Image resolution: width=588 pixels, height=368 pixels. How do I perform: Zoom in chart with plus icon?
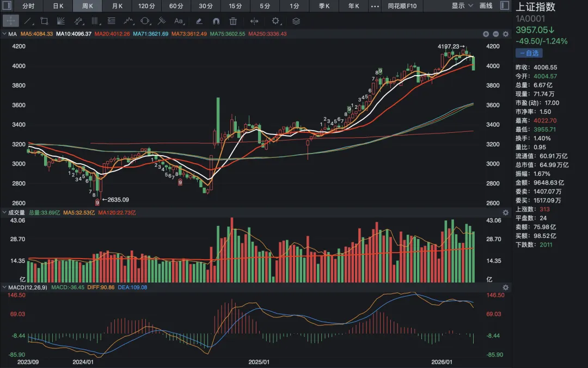(486, 34)
